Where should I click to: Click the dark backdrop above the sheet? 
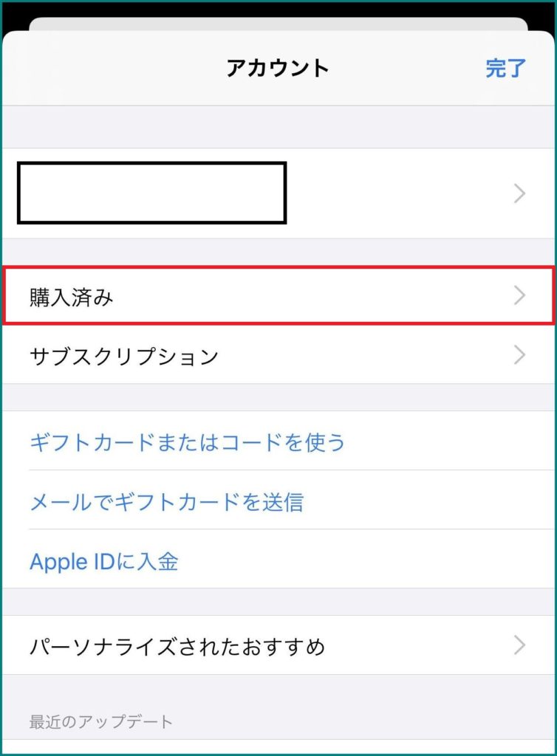(x=278, y=10)
